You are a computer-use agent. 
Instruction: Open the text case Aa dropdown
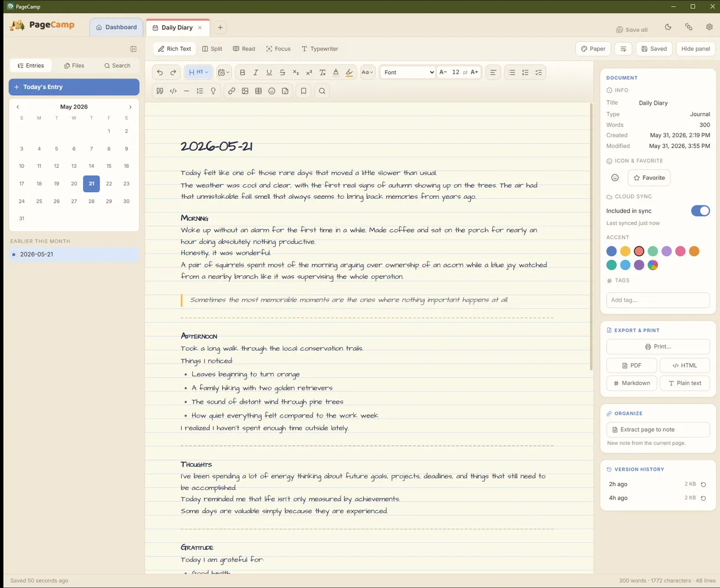(367, 73)
